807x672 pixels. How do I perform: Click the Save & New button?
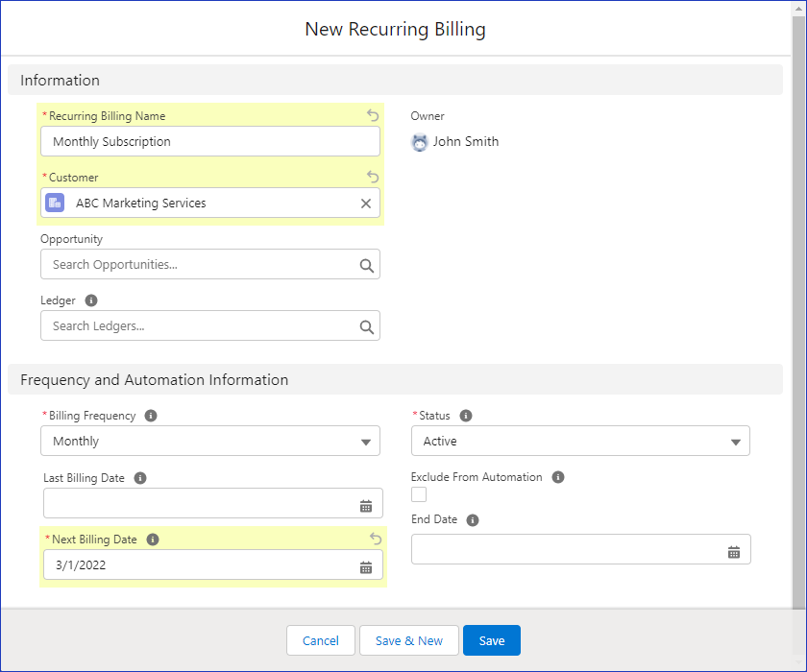409,640
